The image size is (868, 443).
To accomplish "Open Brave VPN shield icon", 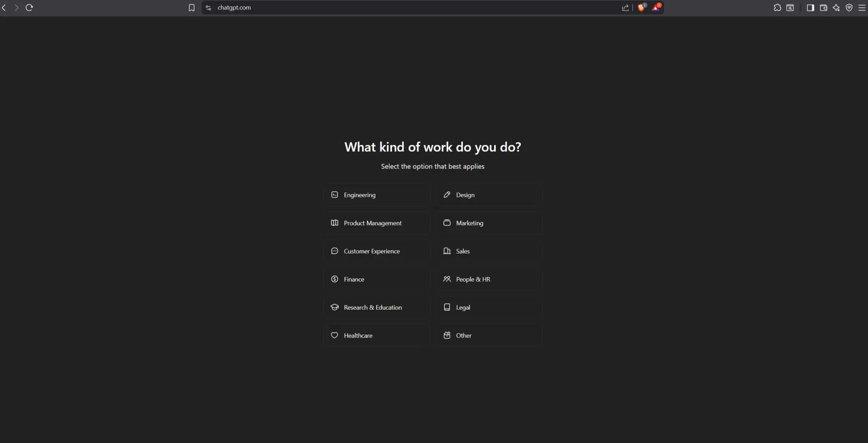I will coord(849,8).
